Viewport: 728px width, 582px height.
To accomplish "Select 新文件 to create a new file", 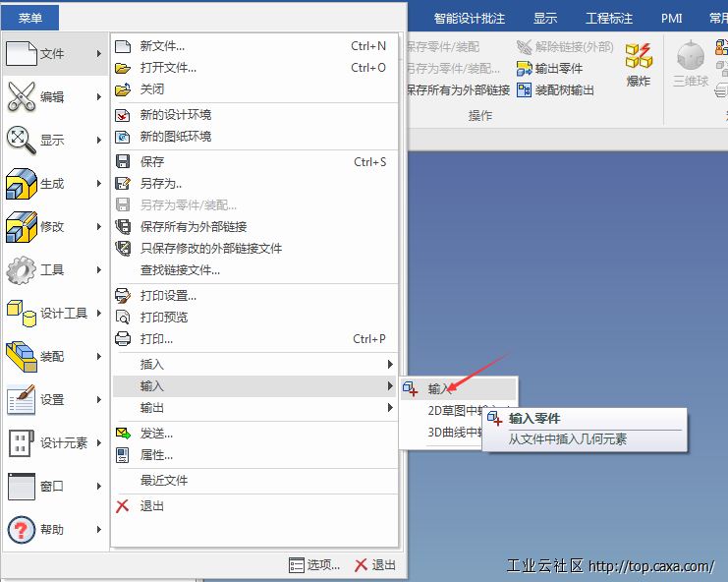I will click(162, 46).
